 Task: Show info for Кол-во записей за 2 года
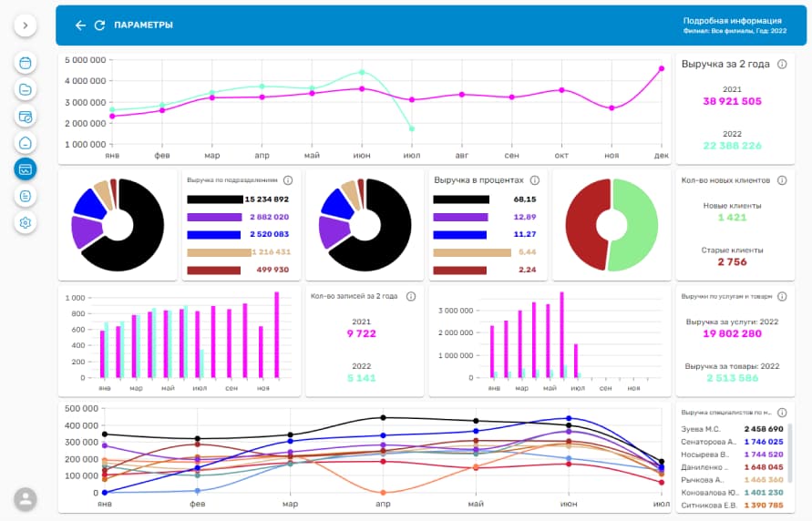click(x=411, y=296)
